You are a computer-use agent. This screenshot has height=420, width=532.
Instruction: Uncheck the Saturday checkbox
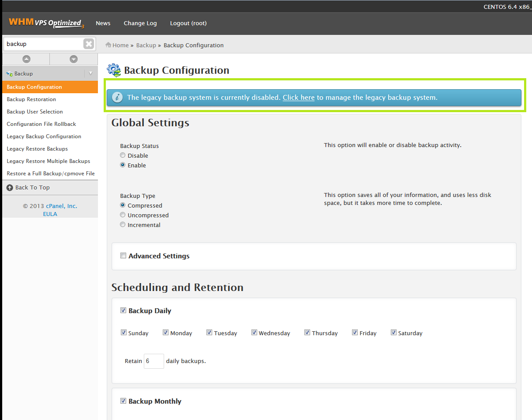(393, 333)
